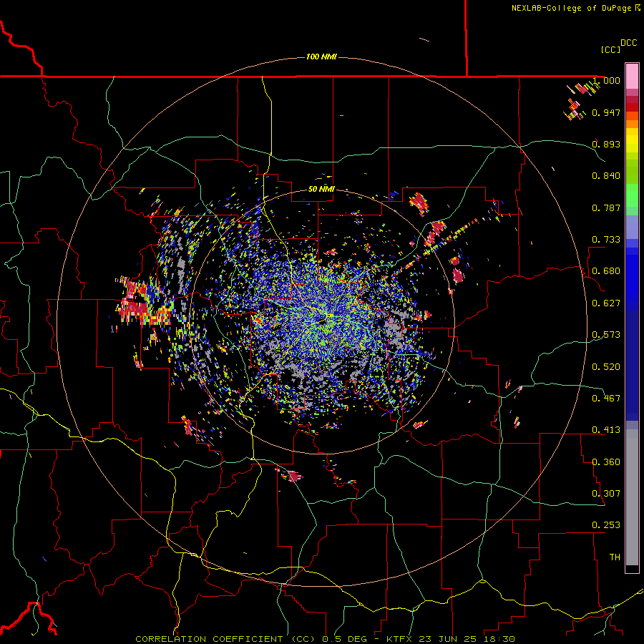Image resolution: width=644 pixels, height=644 pixels.
Task: Click the 0.947 scale value
Action: click(x=606, y=112)
